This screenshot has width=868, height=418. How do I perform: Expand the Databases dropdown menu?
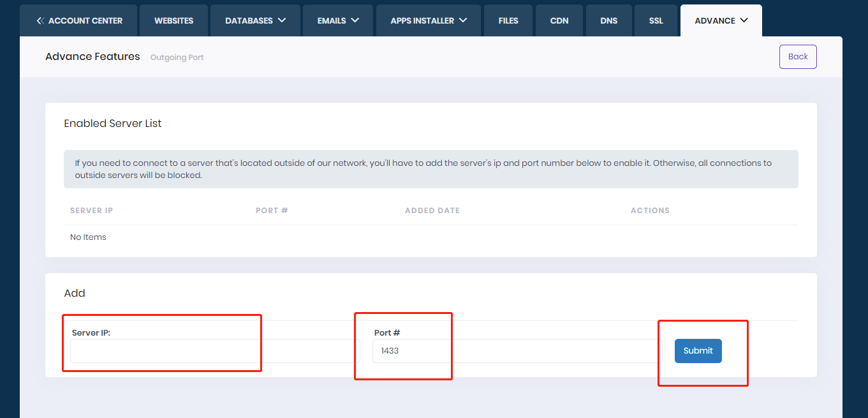[256, 21]
